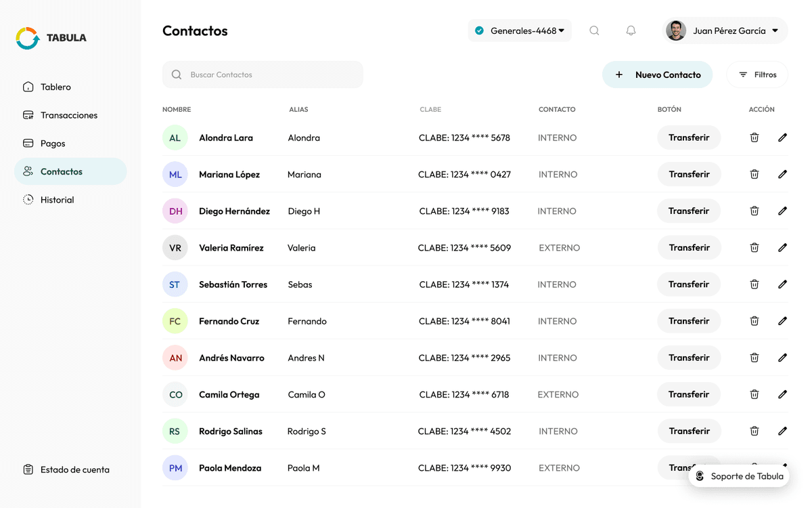The height and width of the screenshot is (508, 812).
Task: Open notifications via the bell icon
Action: pos(631,30)
